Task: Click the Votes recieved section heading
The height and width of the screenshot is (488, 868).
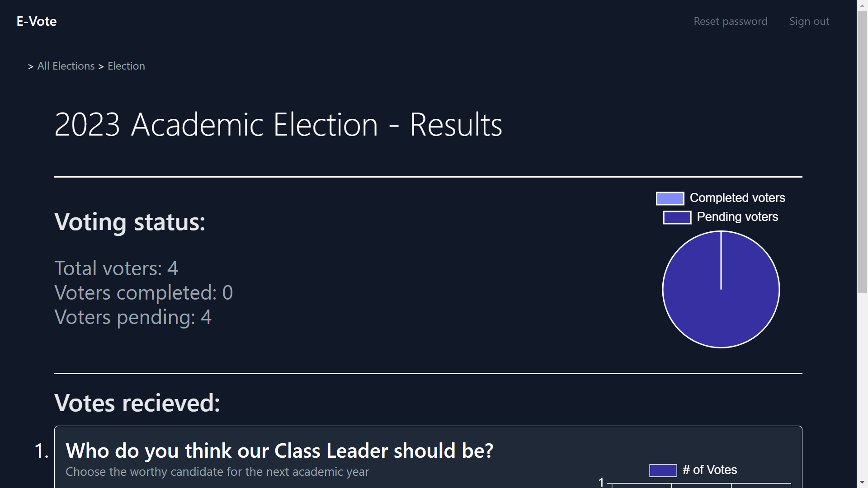Action: coord(137,403)
